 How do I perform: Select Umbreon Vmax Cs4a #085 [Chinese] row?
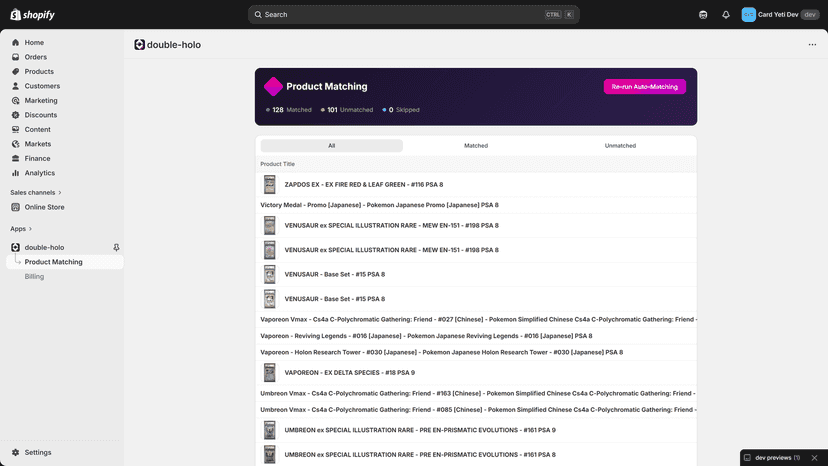(476, 410)
